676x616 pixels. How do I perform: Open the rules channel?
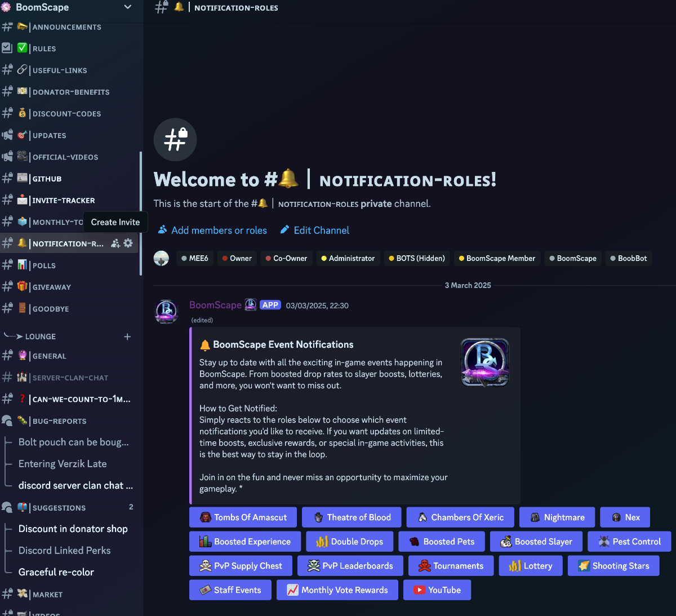point(69,48)
